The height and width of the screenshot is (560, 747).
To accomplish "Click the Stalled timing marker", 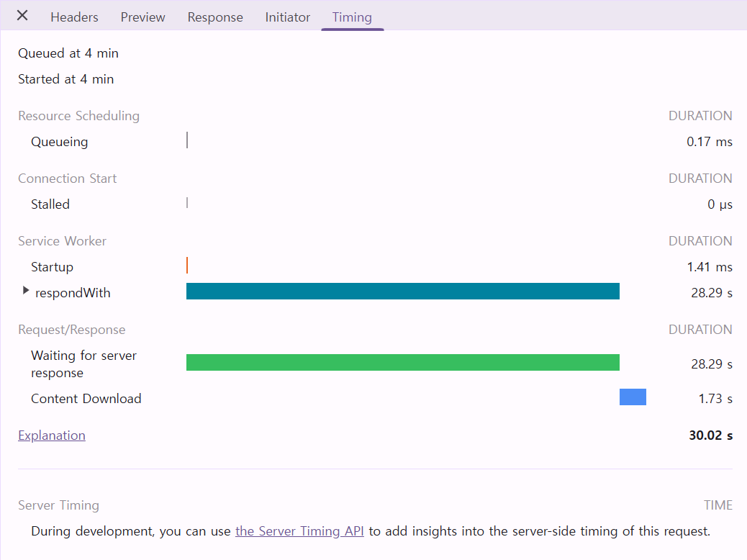I will coord(187,203).
